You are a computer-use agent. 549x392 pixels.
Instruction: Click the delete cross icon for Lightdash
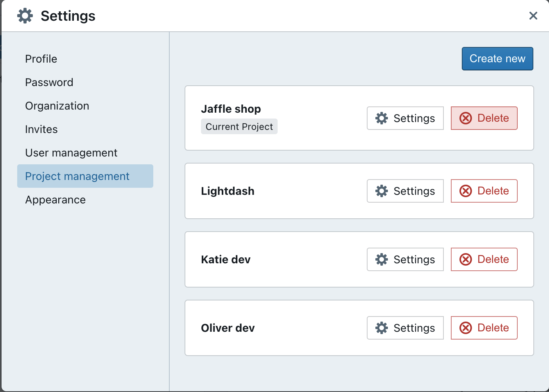pyautogui.click(x=465, y=191)
